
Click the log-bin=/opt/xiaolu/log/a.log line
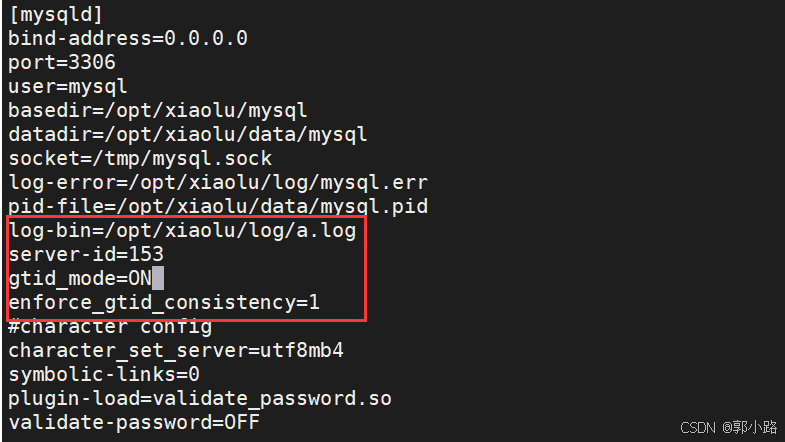[182, 231]
